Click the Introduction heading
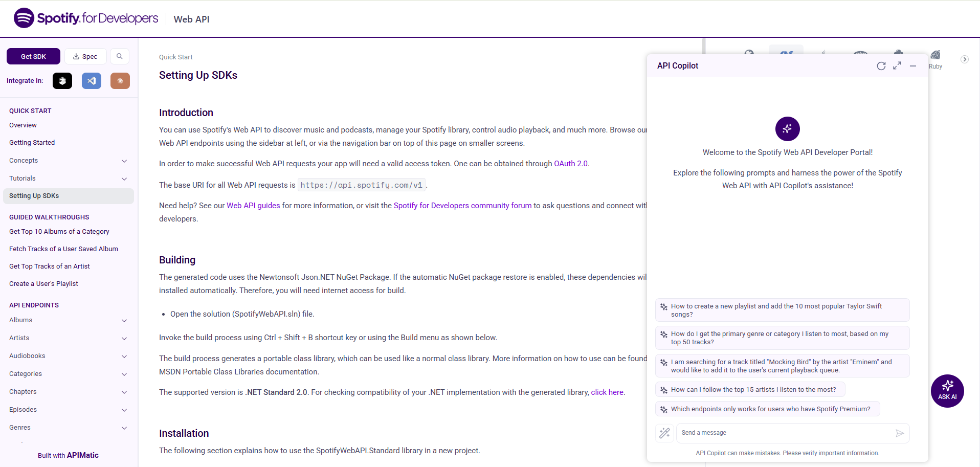980x467 pixels. click(186, 113)
